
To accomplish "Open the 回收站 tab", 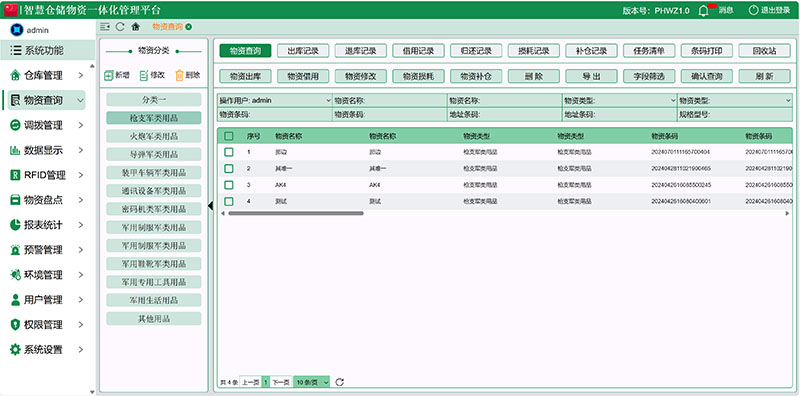I will (x=764, y=51).
